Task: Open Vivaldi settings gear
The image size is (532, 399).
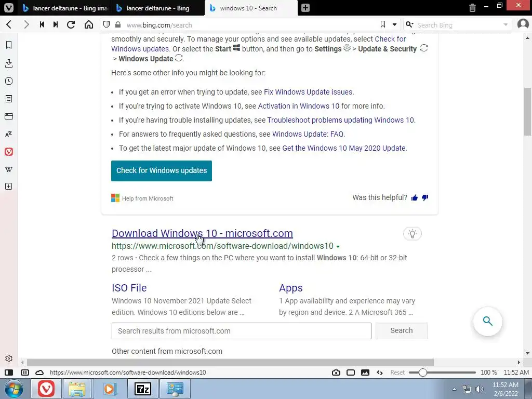Action: (9, 358)
